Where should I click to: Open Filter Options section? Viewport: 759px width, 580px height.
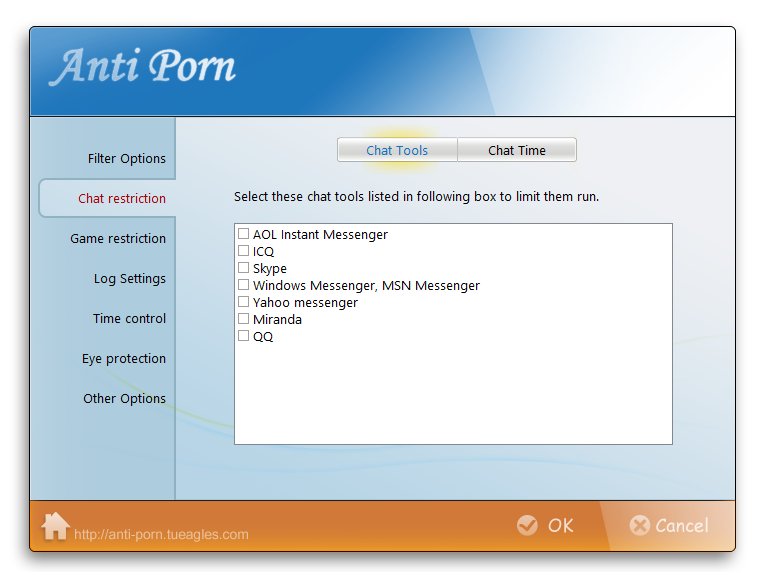[x=127, y=158]
